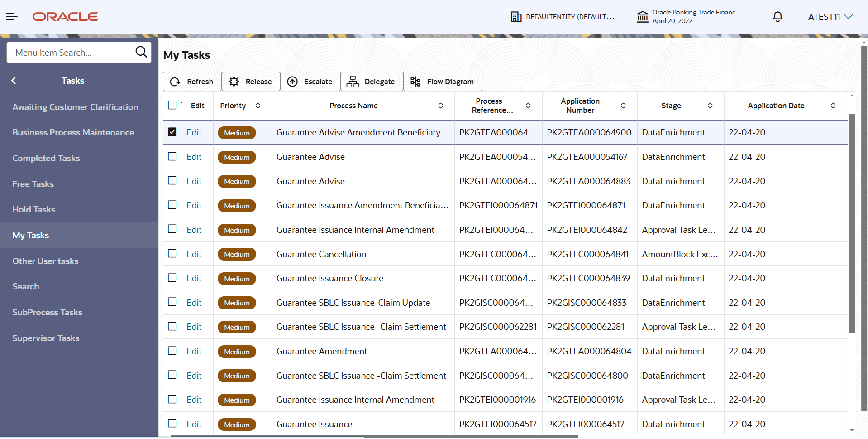Image resolution: width=868 pixels, height=439 pixels.
Task: Open the Delegate task icon
Action: 353,82
